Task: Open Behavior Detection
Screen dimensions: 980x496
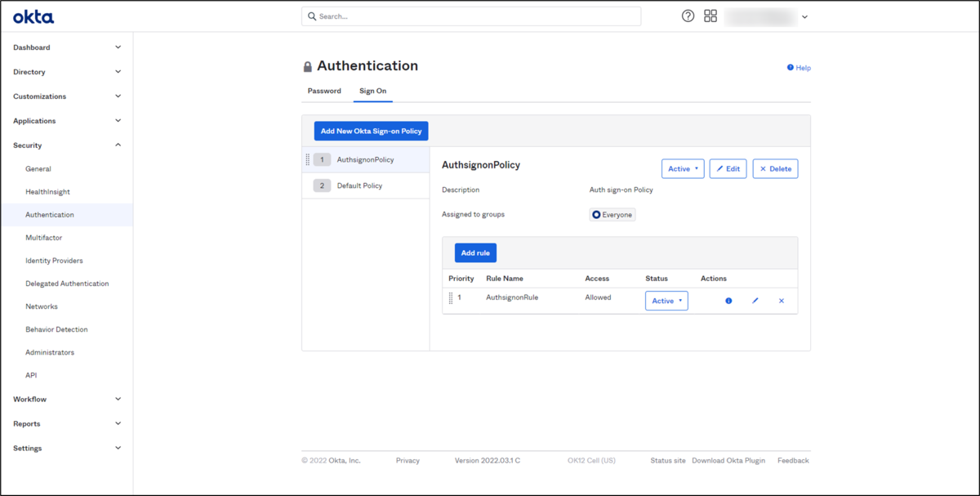Action: [x=56, y=329]
